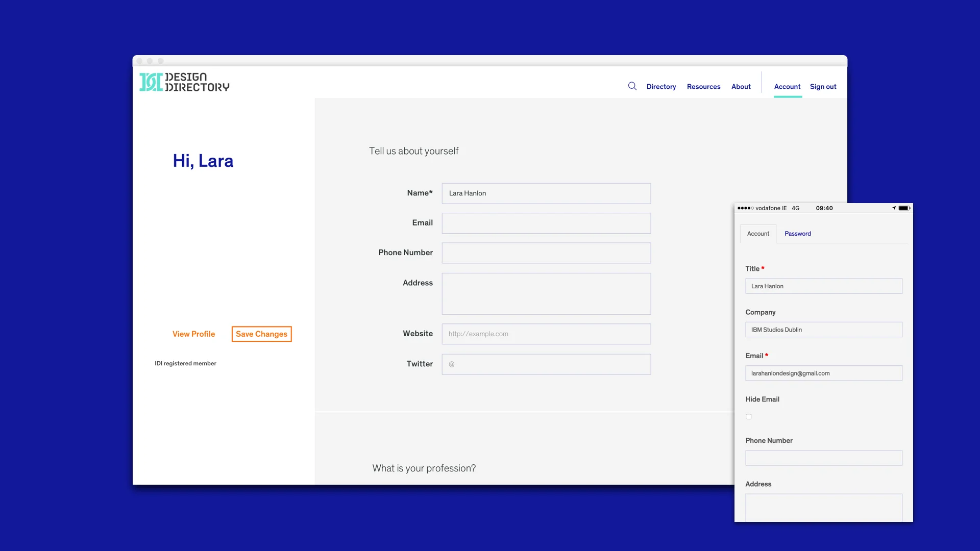
Task: Focus the Name field with Lara Hanlon
Action: point(546,193)
